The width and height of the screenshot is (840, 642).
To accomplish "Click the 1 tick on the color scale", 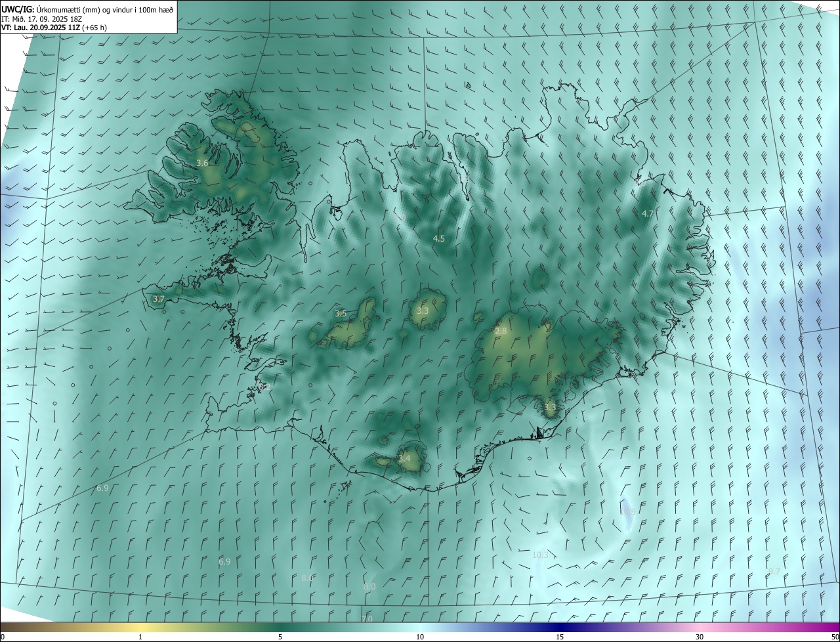I will (x=140, y=637).
